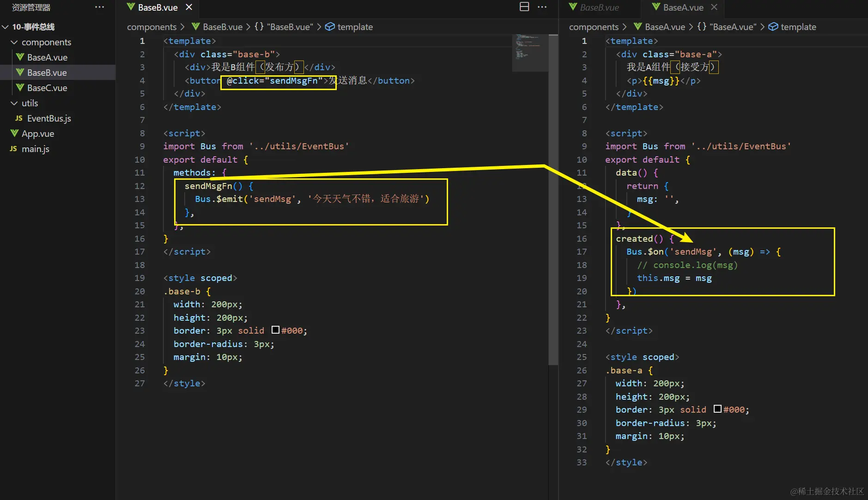Screen dimensions: 868x500
Task: Open BaseA.vue in the explorer tree
Action: (x=47, y=57)
